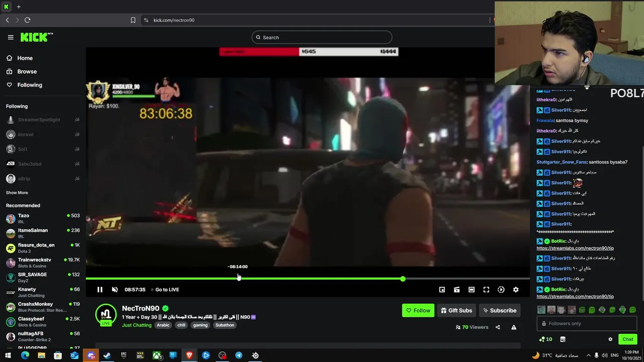Go to Home in the sidebar
The height and width of the screenshot is (362, 644).
(x=25, y=58)
